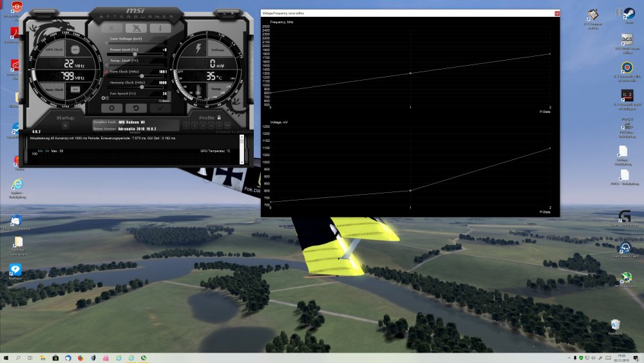This screenshot has width=644, height=363.
Task: Open the Windows Start menu
Action: [6, 358]
